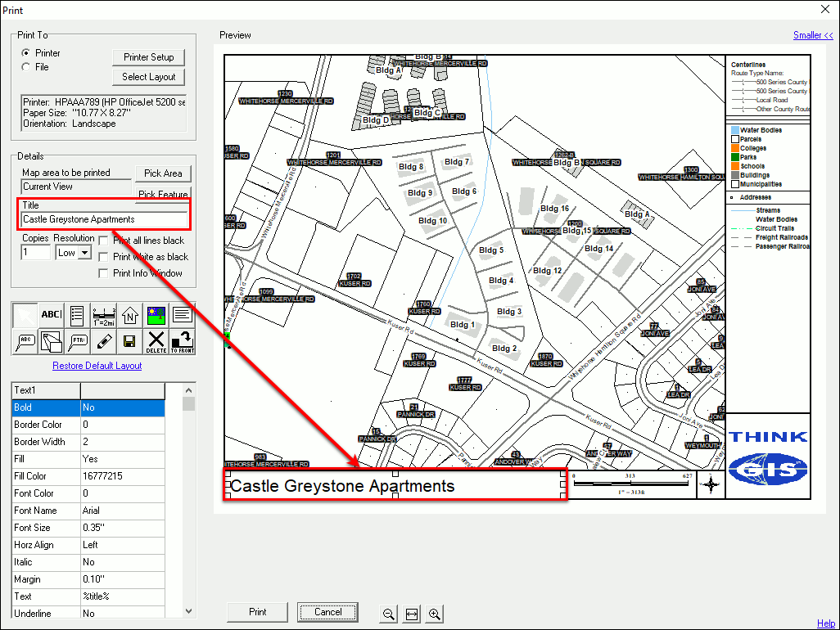Click the Select Layout button

[x=149, y=77]
